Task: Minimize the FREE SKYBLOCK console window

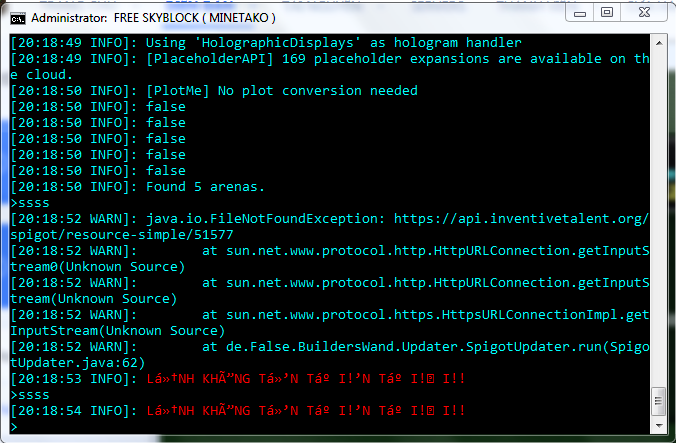Action: coord(579,12)
